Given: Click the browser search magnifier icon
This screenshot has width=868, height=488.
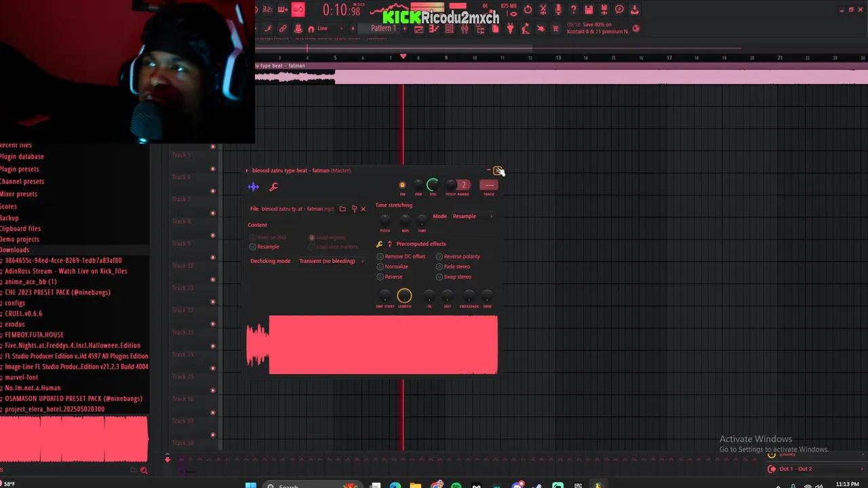Looking at the screenshot, I should [x=144, y=470].
